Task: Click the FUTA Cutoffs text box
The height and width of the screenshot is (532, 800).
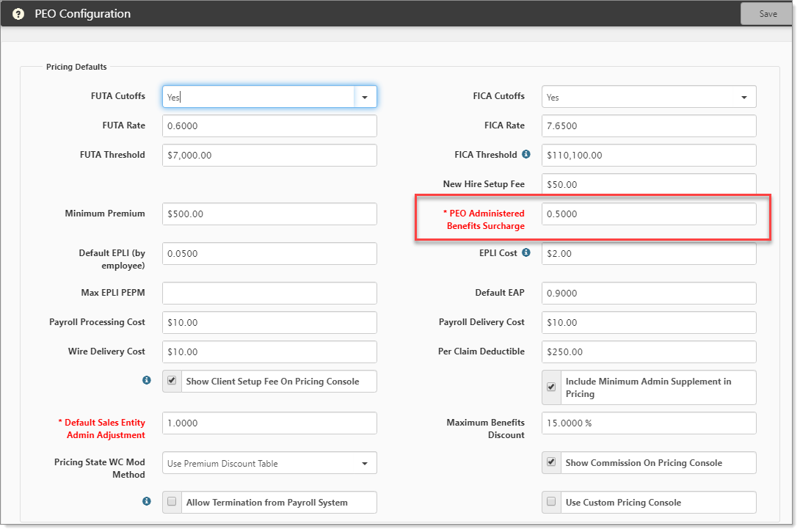Action: (258, 97)
